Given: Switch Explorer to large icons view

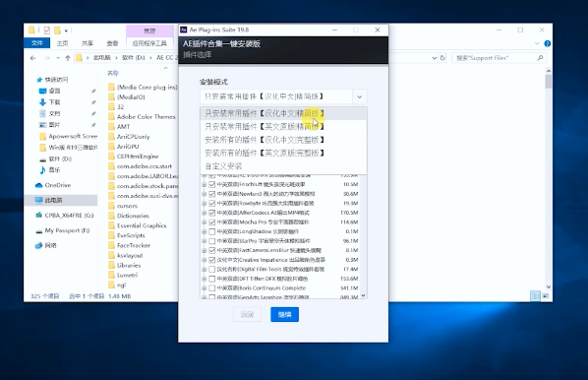Looking at the screenshot, I should point(546,296).
